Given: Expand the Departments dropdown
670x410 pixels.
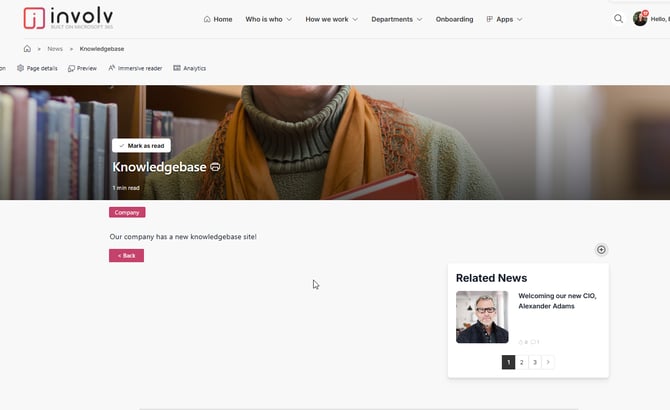Looking at the screenshot, I should click(396, 19).
